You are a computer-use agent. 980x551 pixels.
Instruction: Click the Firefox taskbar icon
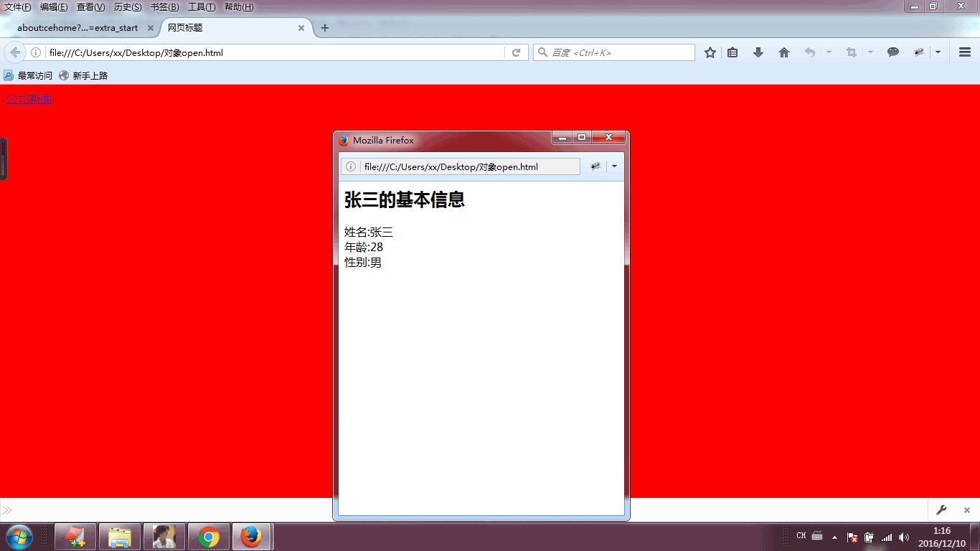[x=251, y=537]
